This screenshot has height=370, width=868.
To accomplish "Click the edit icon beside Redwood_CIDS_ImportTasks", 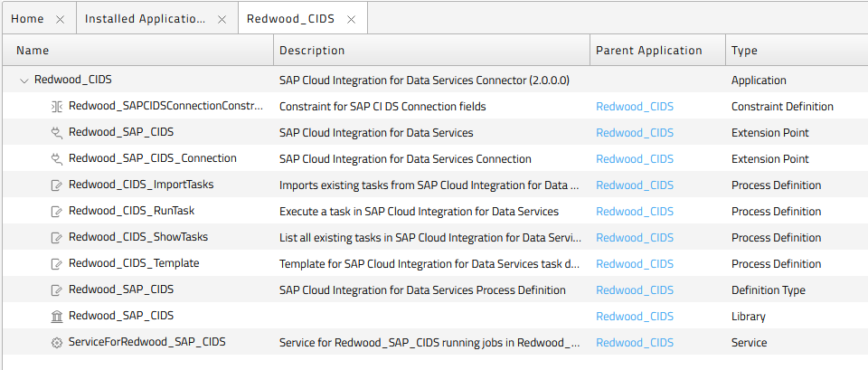I will click(56, 185).
